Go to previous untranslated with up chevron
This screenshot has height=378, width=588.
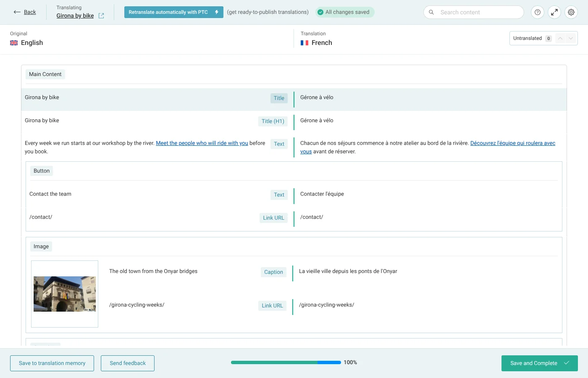pyautogui.click(x=560, y=38)
